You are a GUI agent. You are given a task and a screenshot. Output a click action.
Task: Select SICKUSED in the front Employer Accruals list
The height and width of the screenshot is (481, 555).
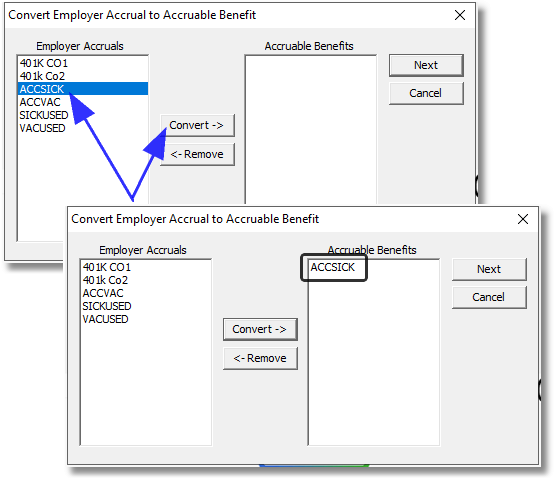click(x=107, y=306)
